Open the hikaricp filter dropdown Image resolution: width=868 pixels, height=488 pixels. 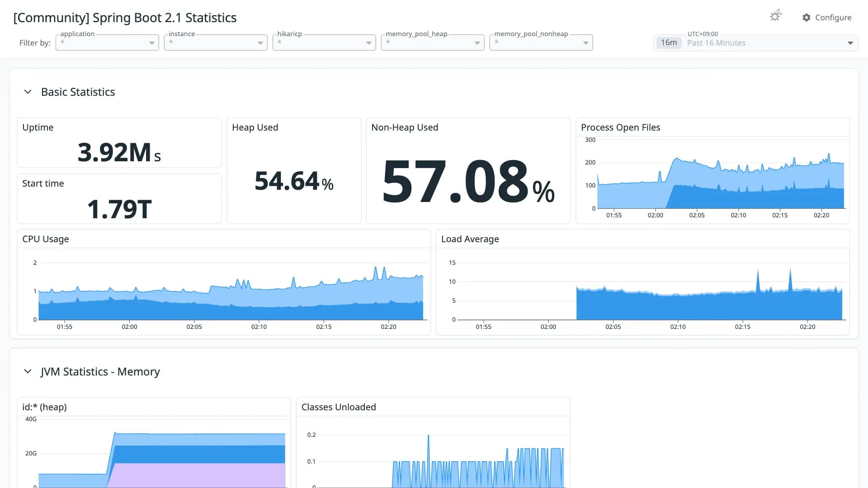click(324, 42)
